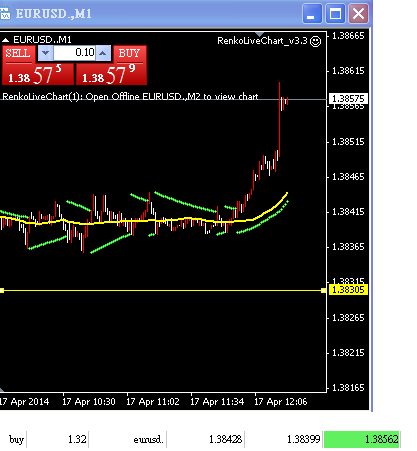The height and width of the screenshot is (451, 417).
Task: Maximize the EURUSD chart window
Action: tap(335, 14)
